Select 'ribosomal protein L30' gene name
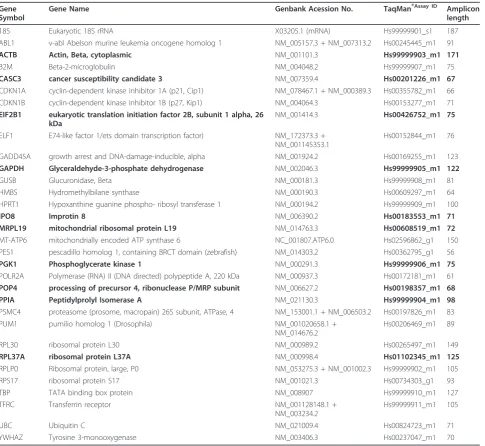 84,345
